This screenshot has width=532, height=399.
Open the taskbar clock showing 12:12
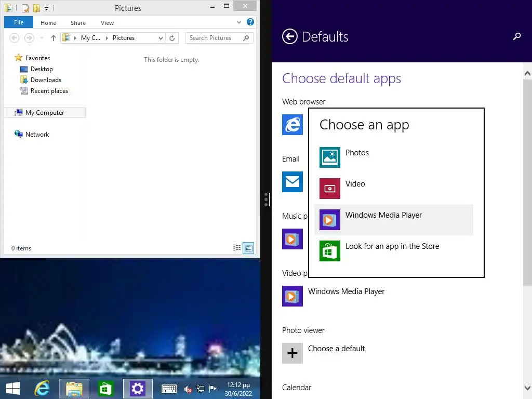tap(238, 389)
